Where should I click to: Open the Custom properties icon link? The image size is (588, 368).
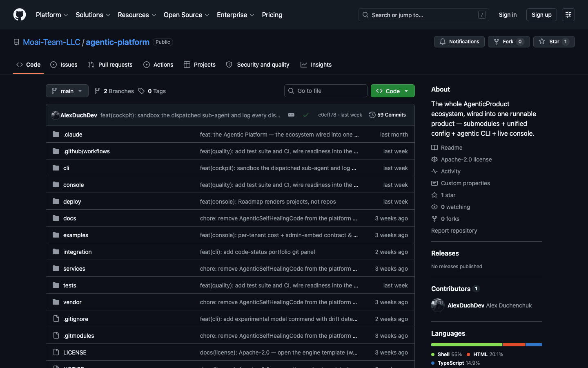pyautogui.click(x=434, y=183)
